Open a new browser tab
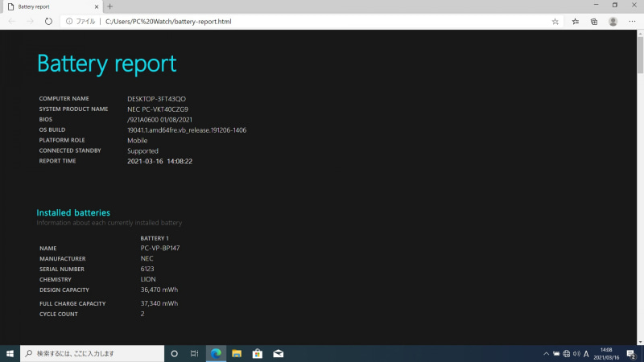644x362 pixels. pos(109,6)
